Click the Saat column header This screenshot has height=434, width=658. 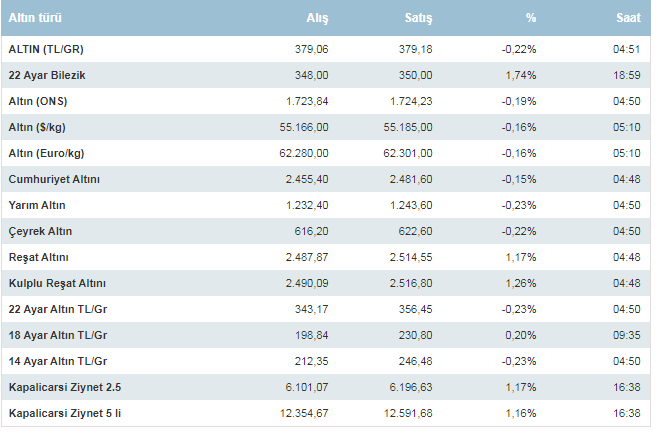pos(629,18)
